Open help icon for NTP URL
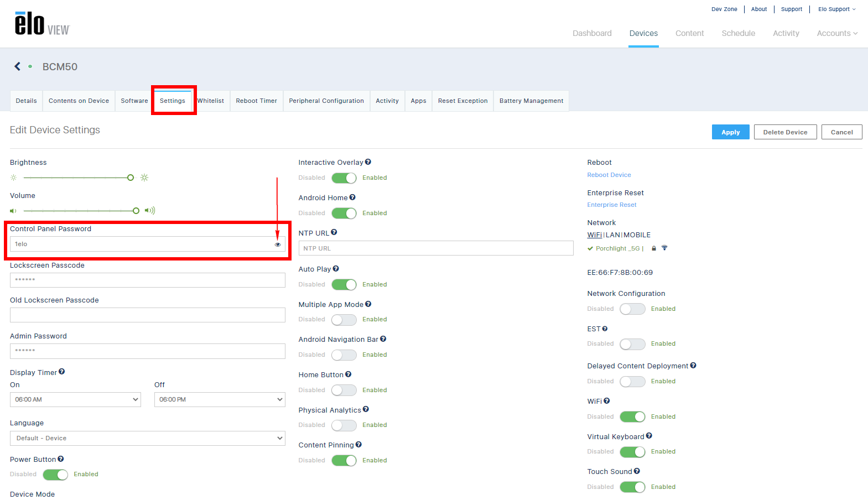The image size is (868, 500). (334, 233)
